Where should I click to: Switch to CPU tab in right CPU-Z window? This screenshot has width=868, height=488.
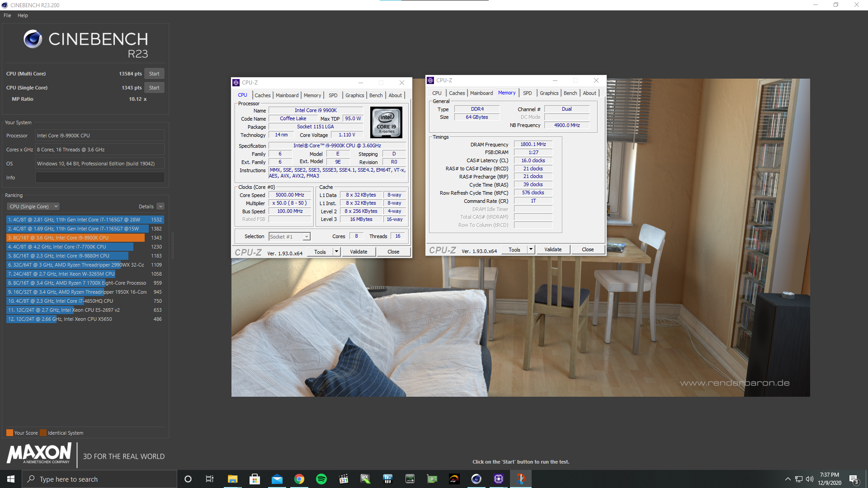(x=437, y=93)
